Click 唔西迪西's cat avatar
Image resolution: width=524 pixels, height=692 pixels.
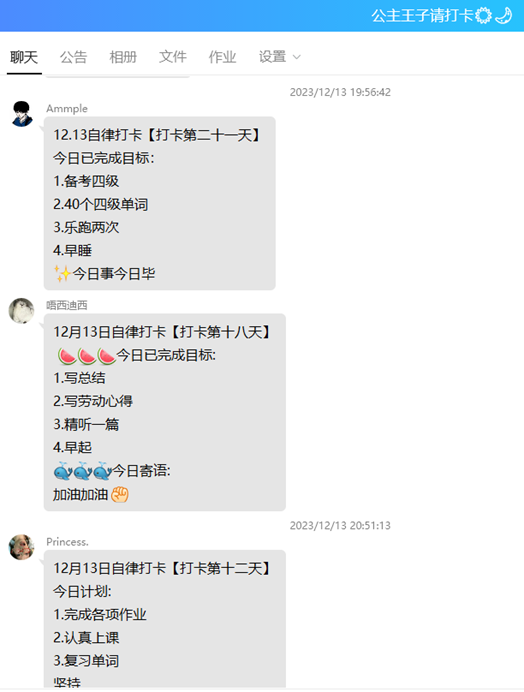(21, 310)
